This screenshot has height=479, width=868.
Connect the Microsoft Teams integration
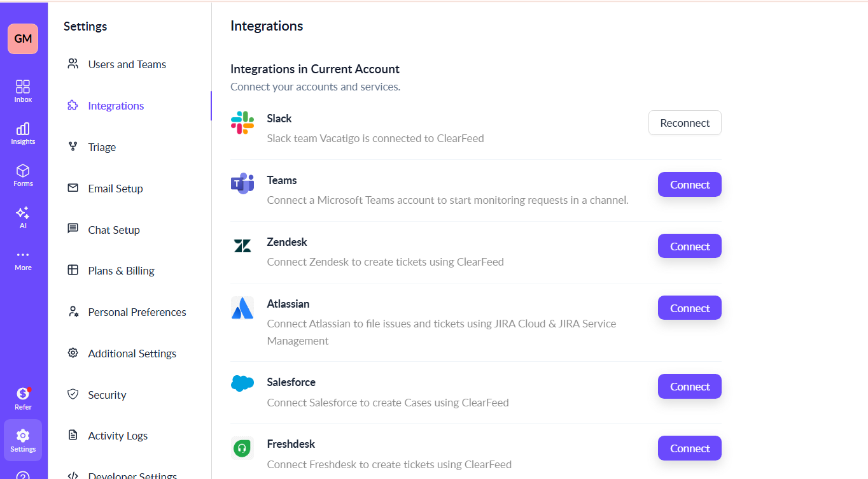pyautogui.click(x=689, y=185)
